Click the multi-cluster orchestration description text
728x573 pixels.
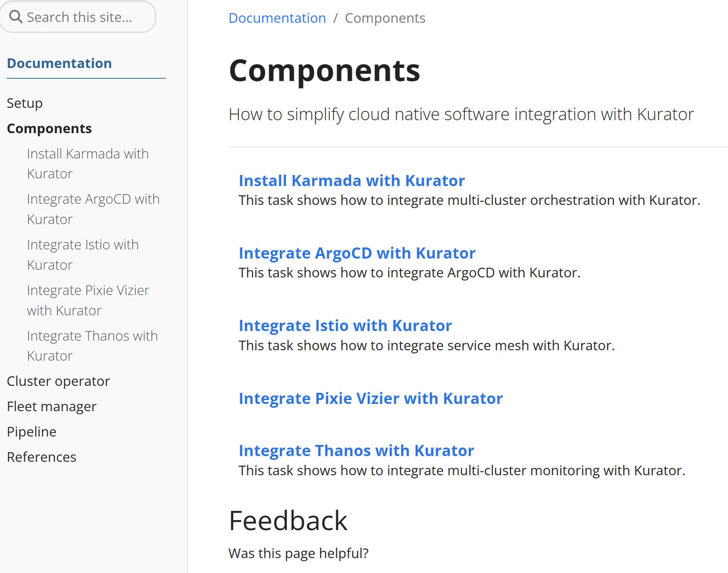click(x=469, y=200)
